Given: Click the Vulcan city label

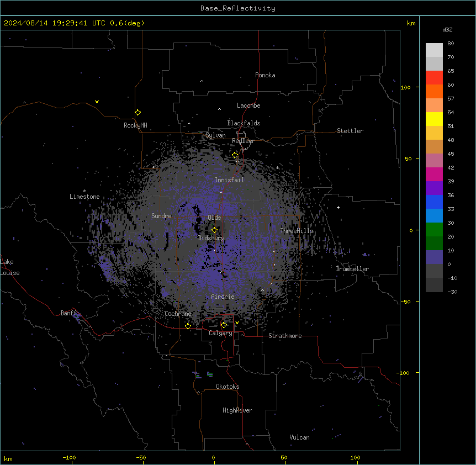Looking at the screenshot, I should (299, 437).
